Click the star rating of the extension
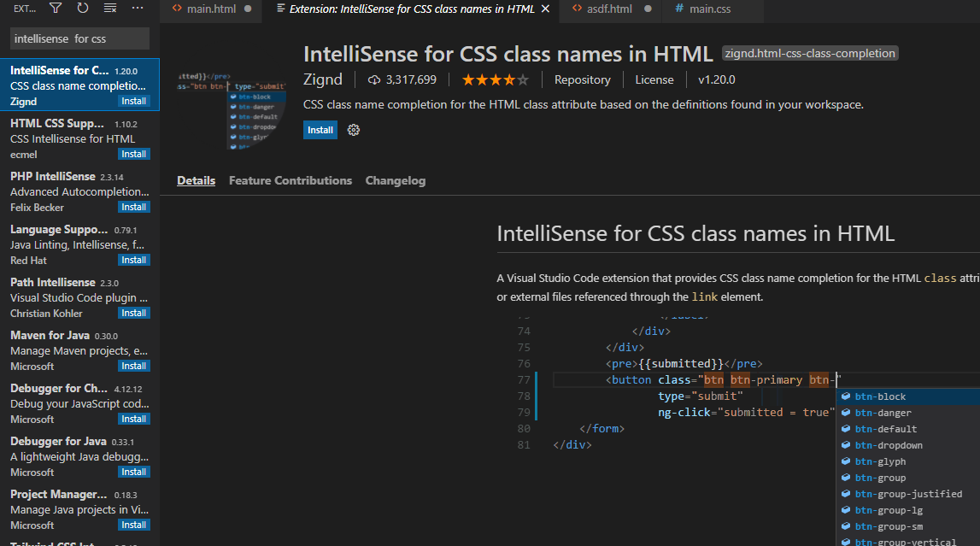 (x=495, y=80)
